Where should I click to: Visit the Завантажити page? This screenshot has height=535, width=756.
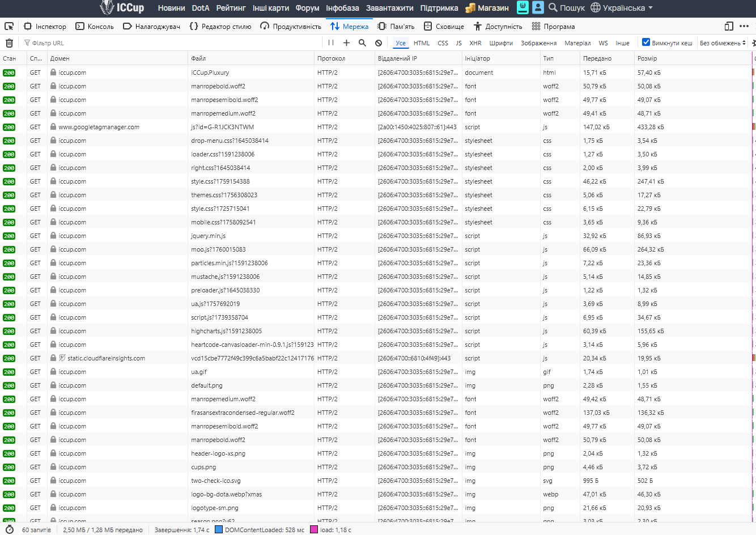(x=390, y=8)
